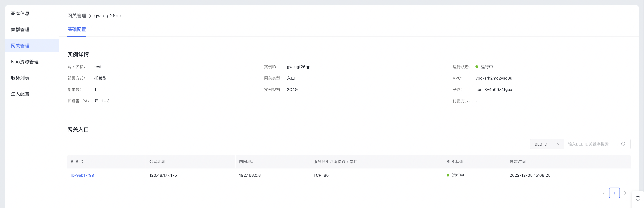The height and width of the screenshot is (208, 644).
Task: Click subnet value sbn-8v4h09z4tgux
Action: click(x=494, y=90)
